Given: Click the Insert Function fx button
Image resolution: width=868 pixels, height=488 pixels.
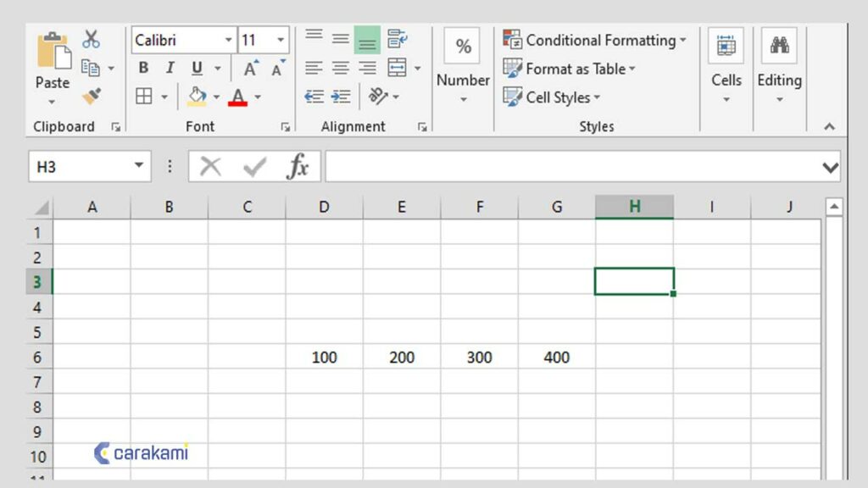Looking at the screenshot, I should coord(301,166).
